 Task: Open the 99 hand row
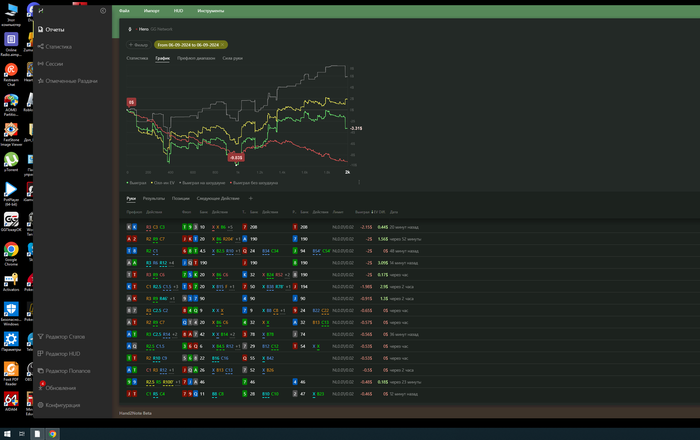click(x=409, y=382)
